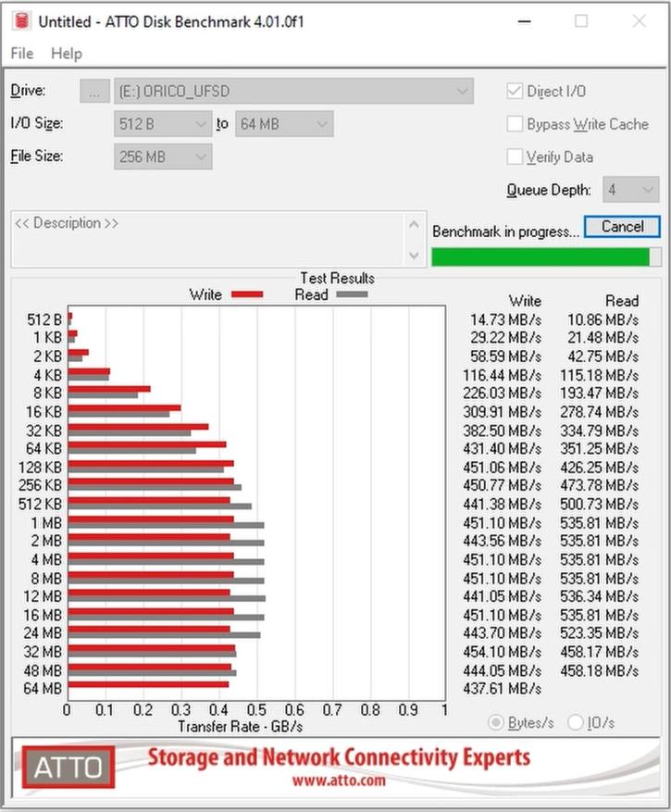Click the Description scroll up arrow
The image size is (671, 812).
pyautogui.click(x=414, y=225)
